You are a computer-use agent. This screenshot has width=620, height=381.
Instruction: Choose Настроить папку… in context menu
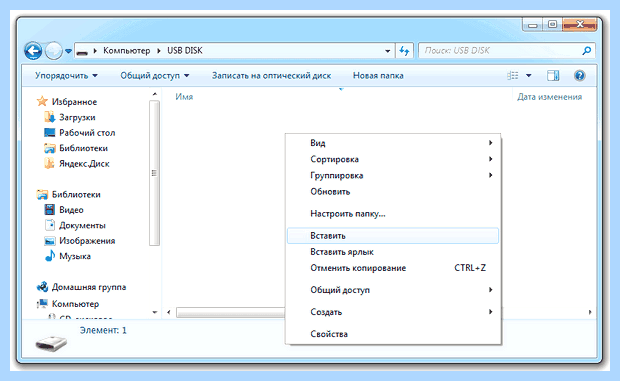pyautogui.click(x=393, y=214)
